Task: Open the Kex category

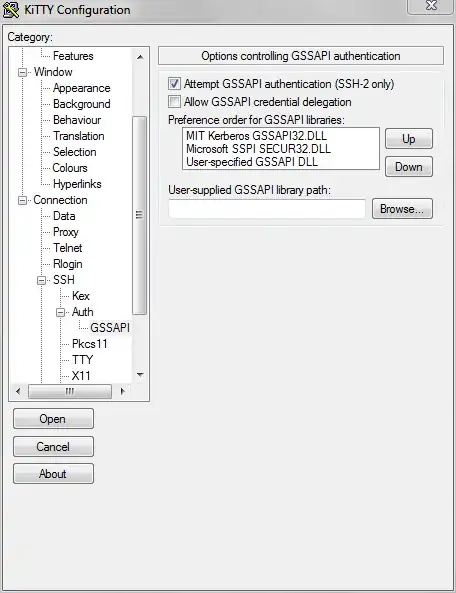Action: coord(81,296)
